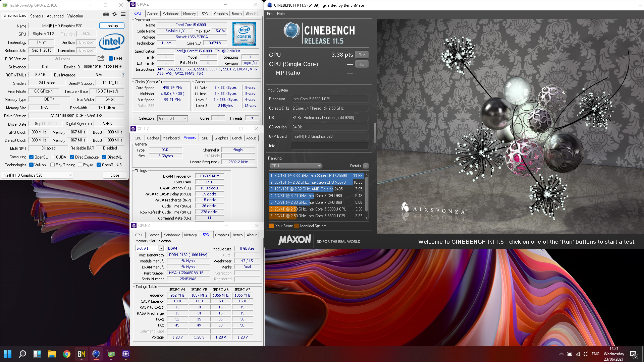Click the Cinebench Details arrow icon
The image size is (644, 362).
[x=366, y=166]
